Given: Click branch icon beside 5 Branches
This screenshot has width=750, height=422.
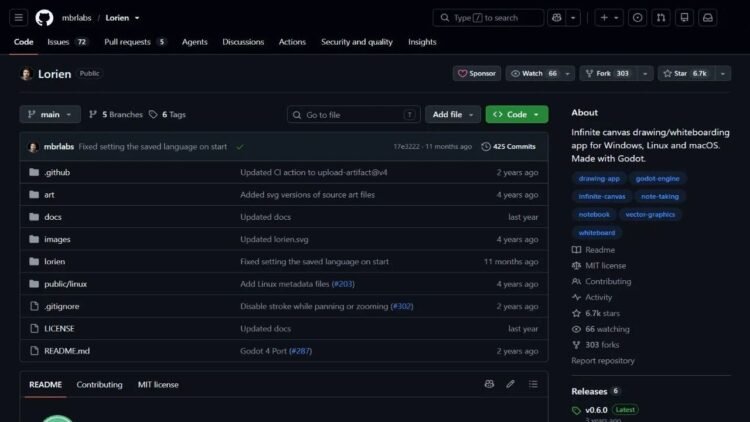Looking at the screenshot, I should [93, 114].
